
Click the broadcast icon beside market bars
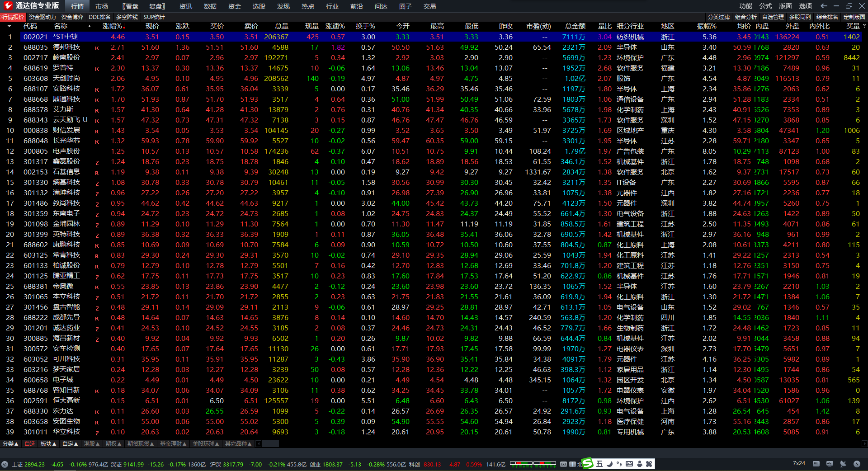click(x=563, y=464)
